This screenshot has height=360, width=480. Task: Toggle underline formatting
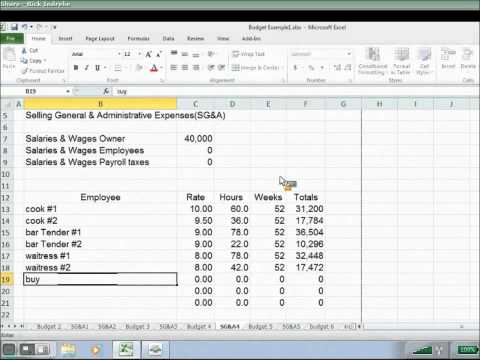97,68
